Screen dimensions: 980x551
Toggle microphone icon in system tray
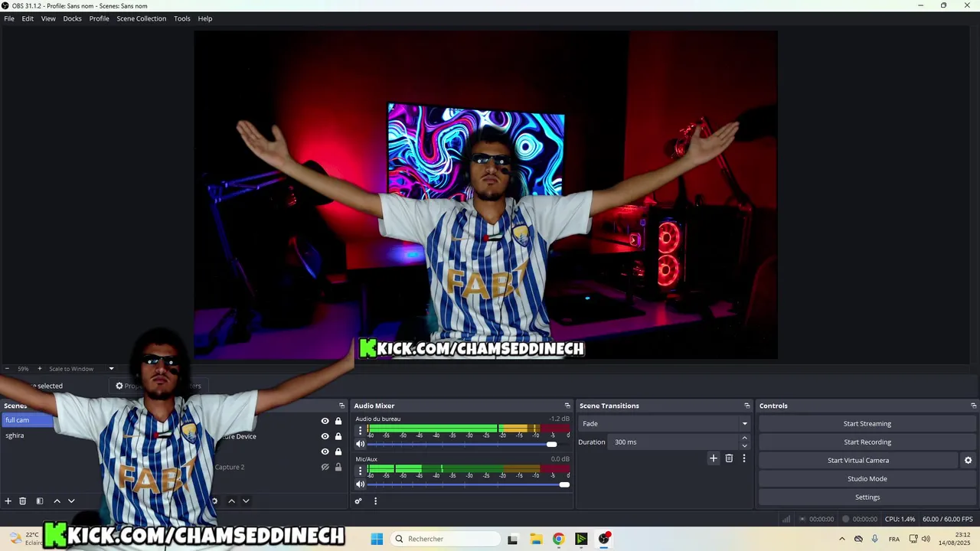click(x=875, y=539)
